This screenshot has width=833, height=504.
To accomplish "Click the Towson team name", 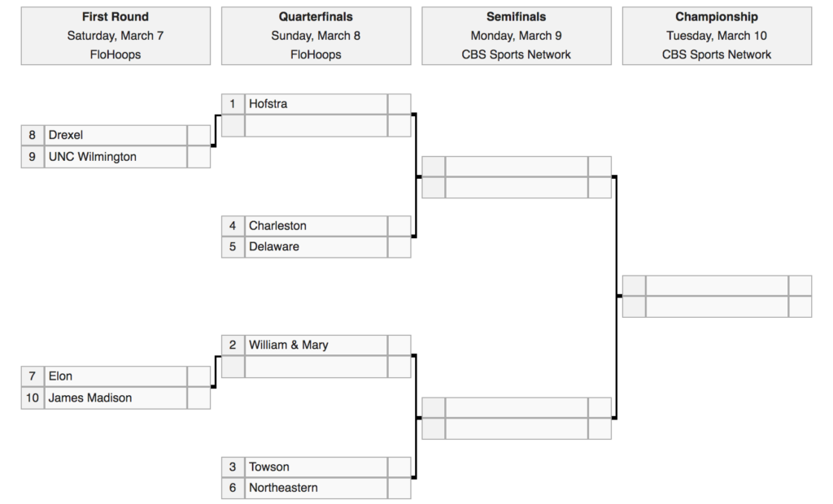I will click(269, 467).
